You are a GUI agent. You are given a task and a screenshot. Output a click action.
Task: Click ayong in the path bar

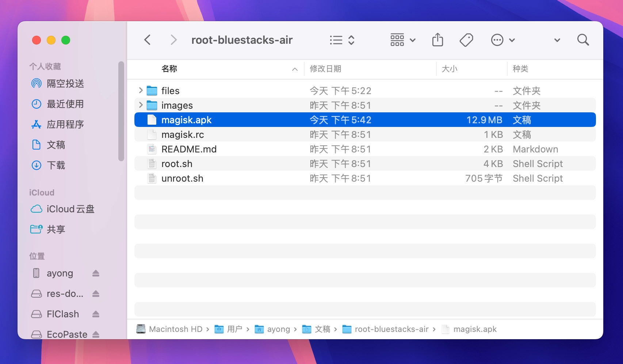coord(272,329)
